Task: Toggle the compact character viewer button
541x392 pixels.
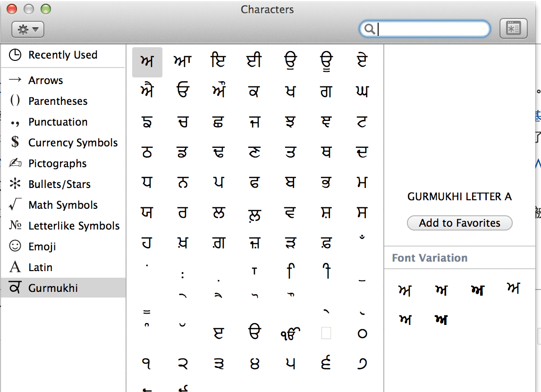Action: (513, 29)
